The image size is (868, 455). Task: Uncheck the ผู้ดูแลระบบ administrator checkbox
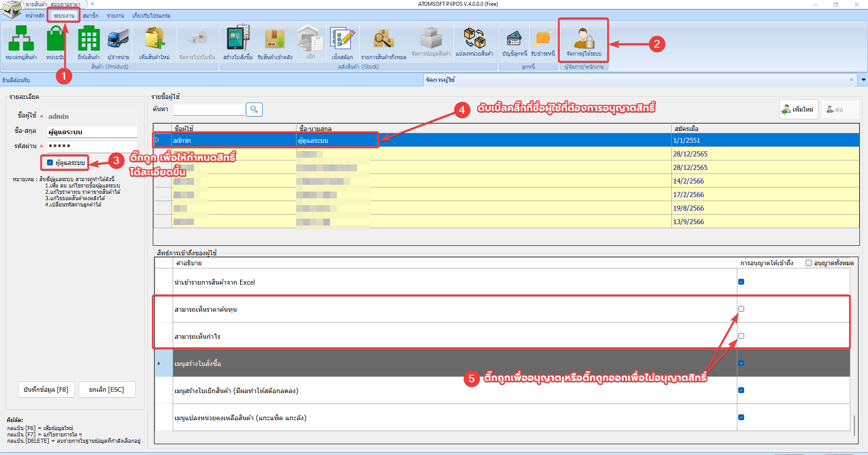(49, 162)
